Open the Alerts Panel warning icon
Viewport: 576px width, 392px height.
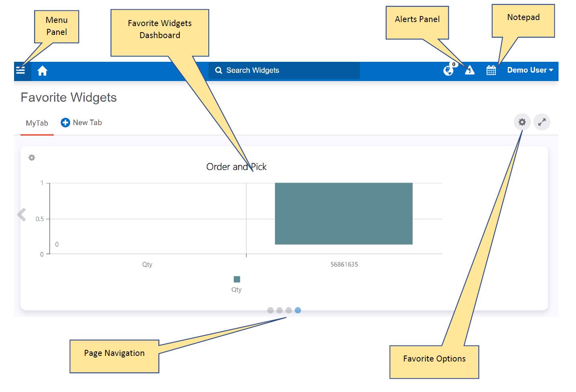pyautogui.click(x=470, y=71)
